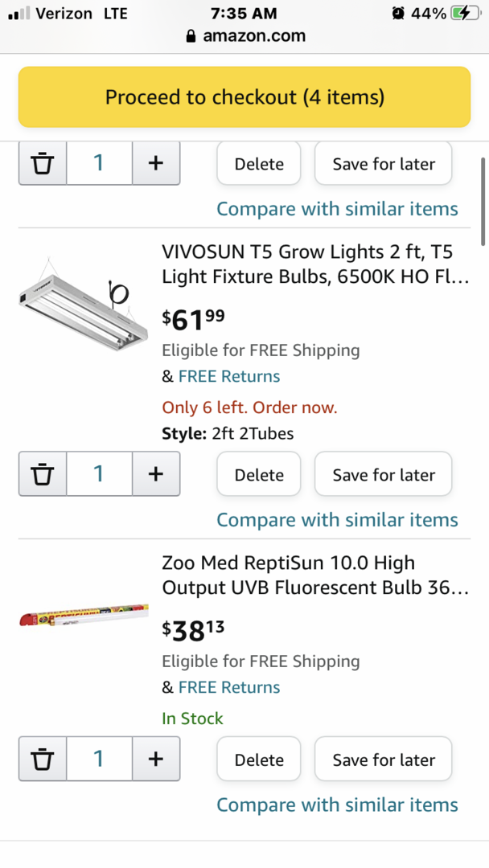
Task: Open VIVOSUN T5 Grow Lights product title
Action: click(314, 264)
